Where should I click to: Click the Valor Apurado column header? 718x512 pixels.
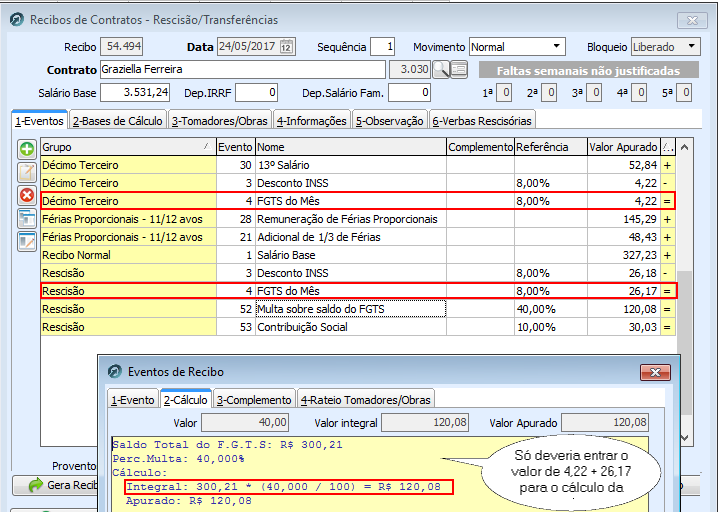pos(624,147)
